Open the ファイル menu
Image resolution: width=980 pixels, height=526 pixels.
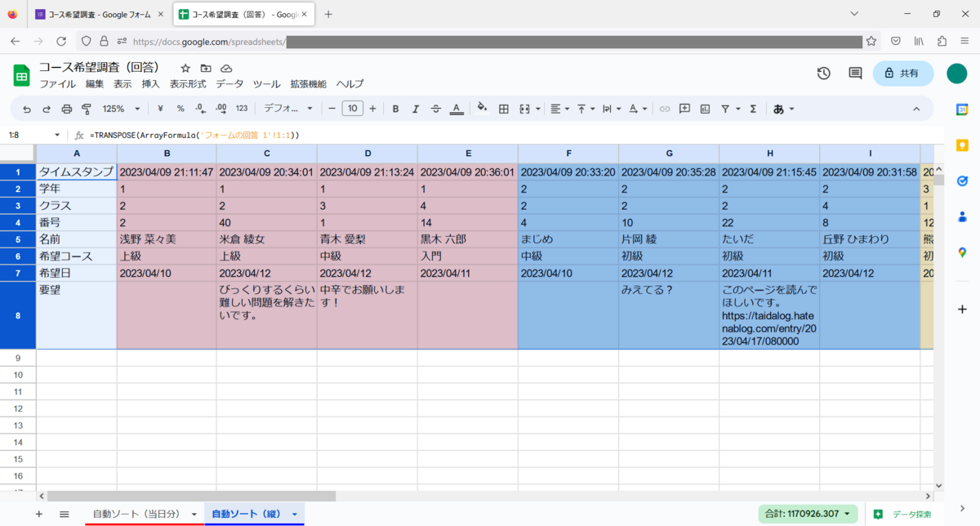tap(57, 84)
